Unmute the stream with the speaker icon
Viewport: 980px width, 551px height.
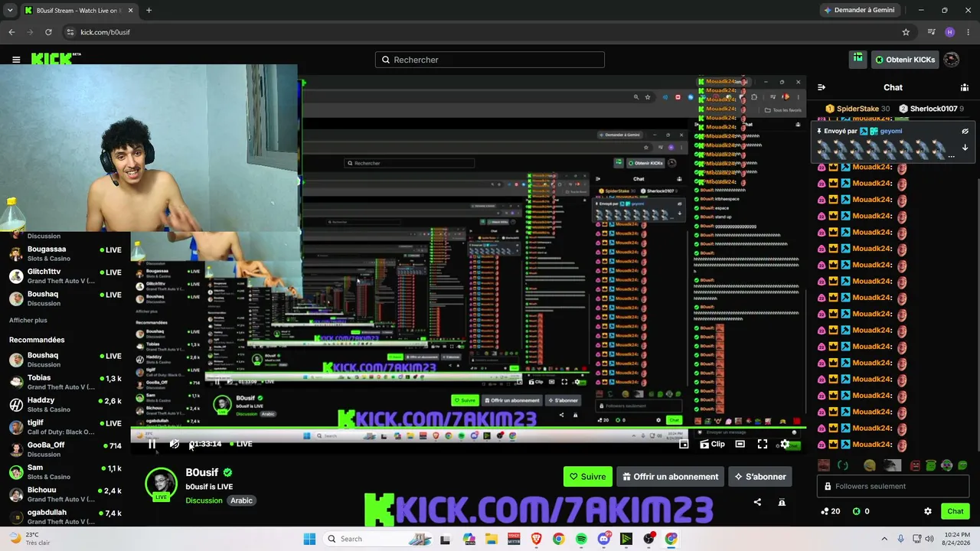(175, 444)
